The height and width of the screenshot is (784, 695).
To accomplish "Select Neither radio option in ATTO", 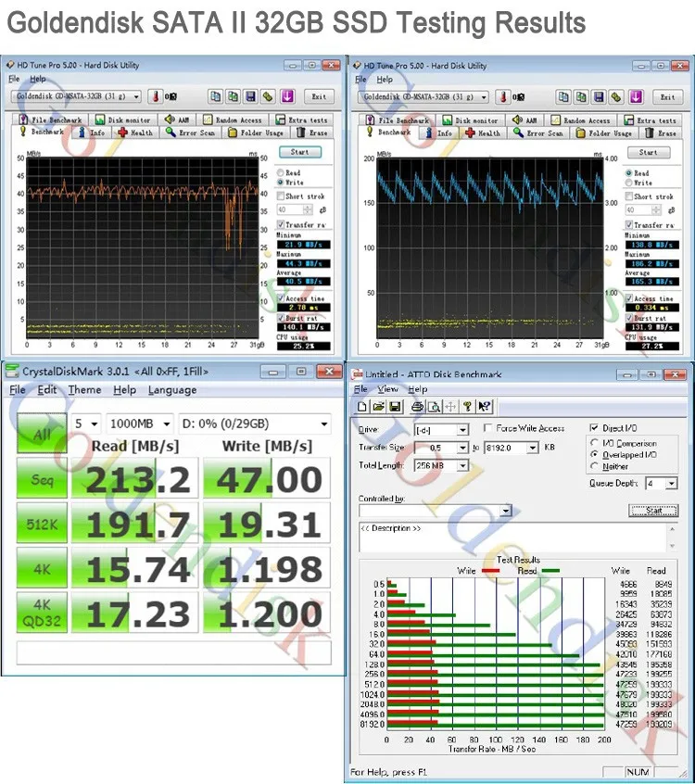I will [594, 466].
